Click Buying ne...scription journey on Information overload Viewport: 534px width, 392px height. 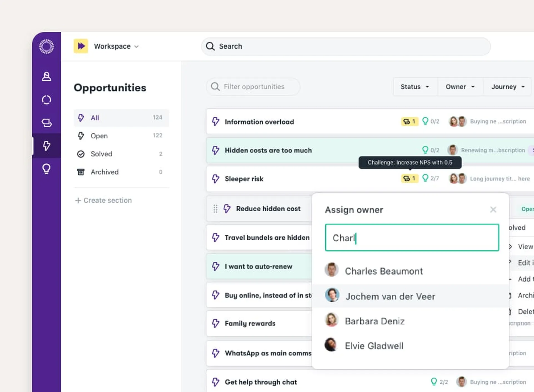pos(498,121)
